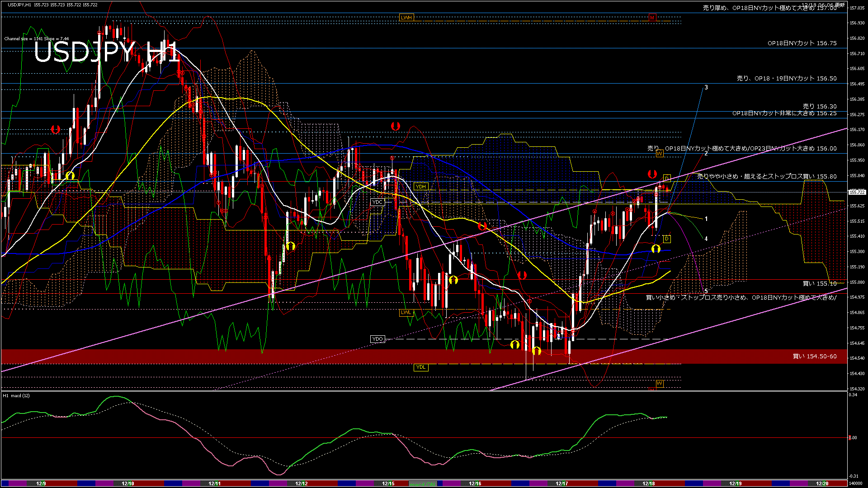Click the yellow omega icon beneath the recent rebound candles

[657, 248]
